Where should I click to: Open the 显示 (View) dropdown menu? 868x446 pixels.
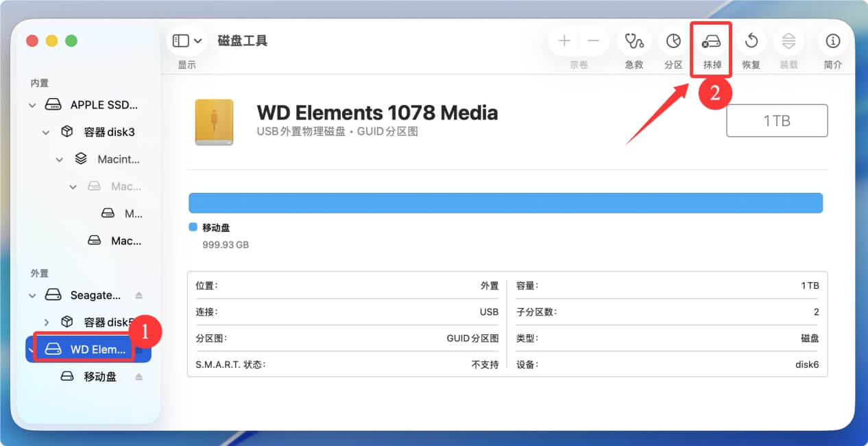pyautogui.click(x=186, y=40)
